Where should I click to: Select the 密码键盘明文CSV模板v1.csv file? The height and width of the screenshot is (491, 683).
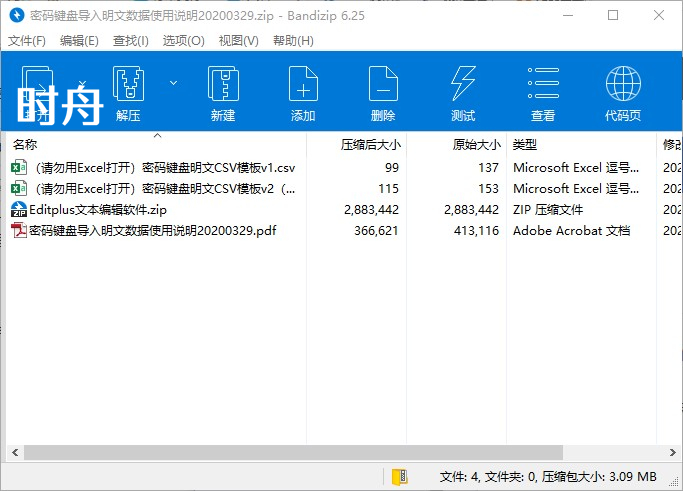click(x=166, y=168)
